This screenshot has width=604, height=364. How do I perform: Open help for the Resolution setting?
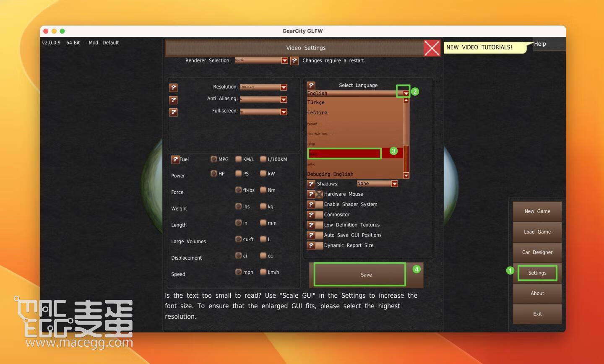(x=173, y=87)
